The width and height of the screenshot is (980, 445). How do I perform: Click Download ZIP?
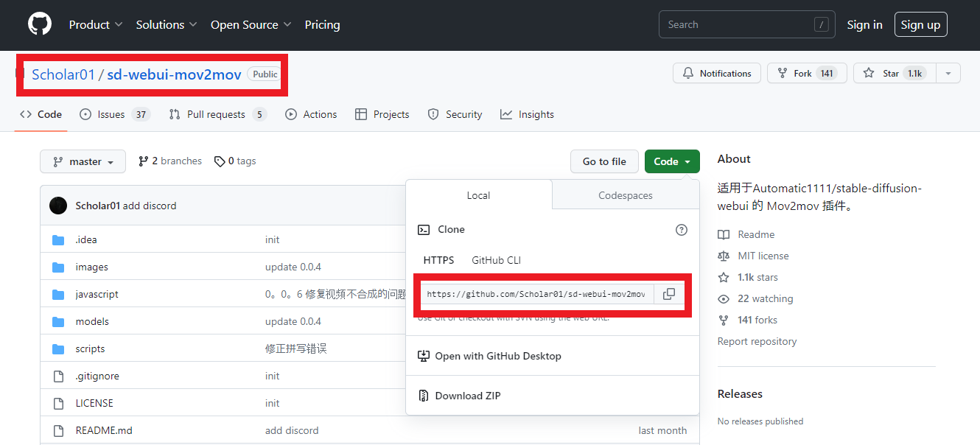point(459,396)
